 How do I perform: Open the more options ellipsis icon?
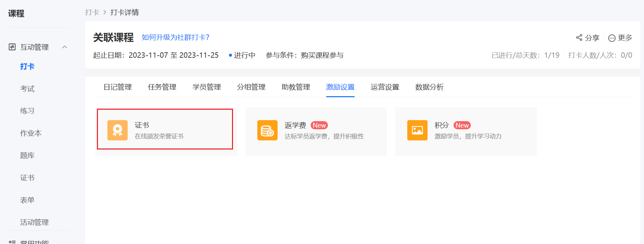[612, 38]
